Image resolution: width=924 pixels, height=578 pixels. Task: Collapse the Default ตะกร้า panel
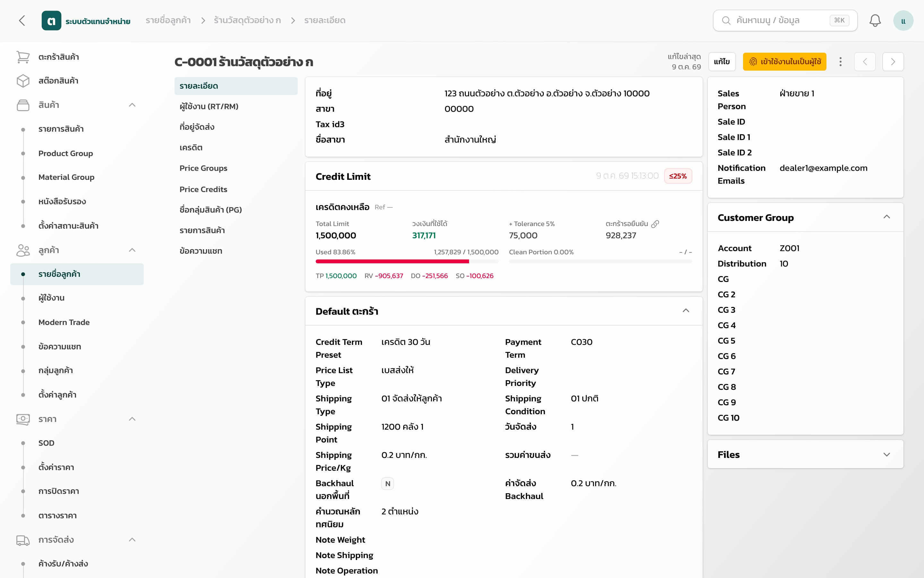tap(686, 311)
